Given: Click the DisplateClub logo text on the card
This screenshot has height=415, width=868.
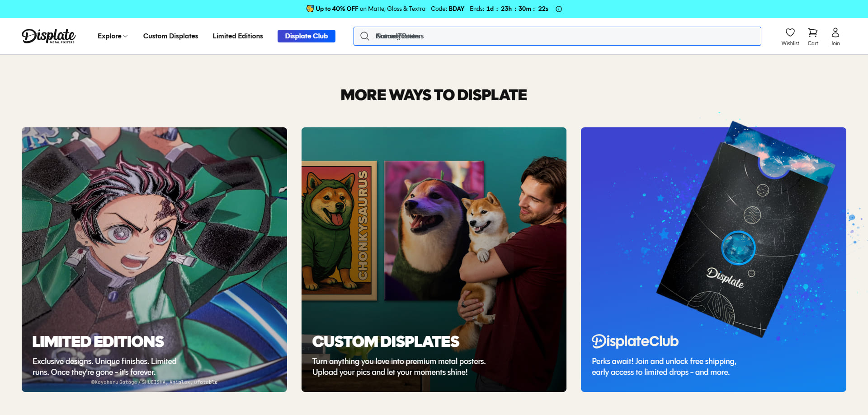Looking at the screenshot, I should pyautogui.click(x=635, y=341).
